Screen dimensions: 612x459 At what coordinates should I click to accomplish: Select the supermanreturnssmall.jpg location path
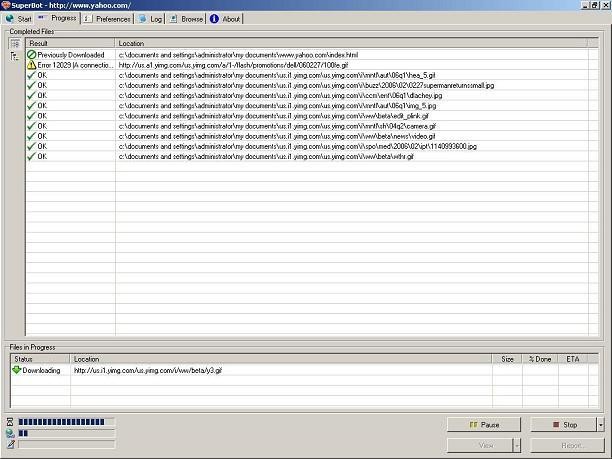tap(306, 85)
